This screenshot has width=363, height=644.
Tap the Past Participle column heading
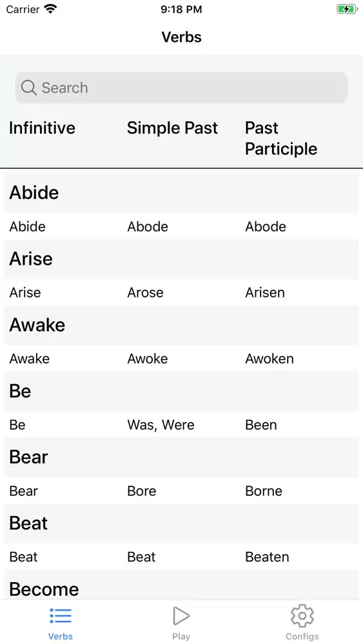coord(281,138)
